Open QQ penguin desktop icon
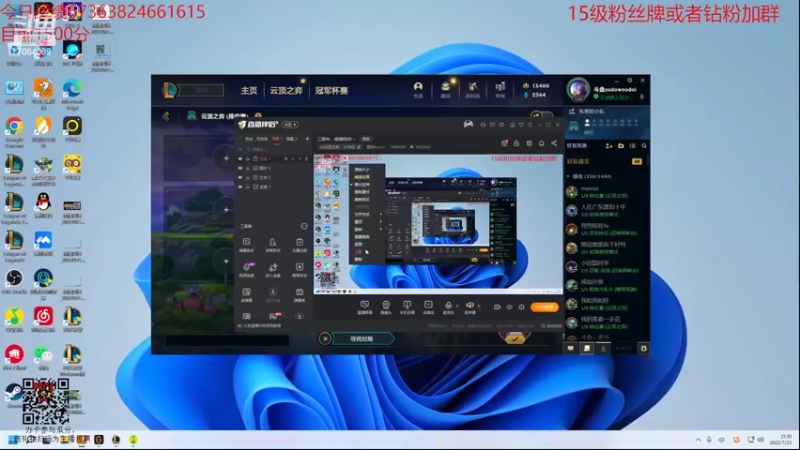 43,205
